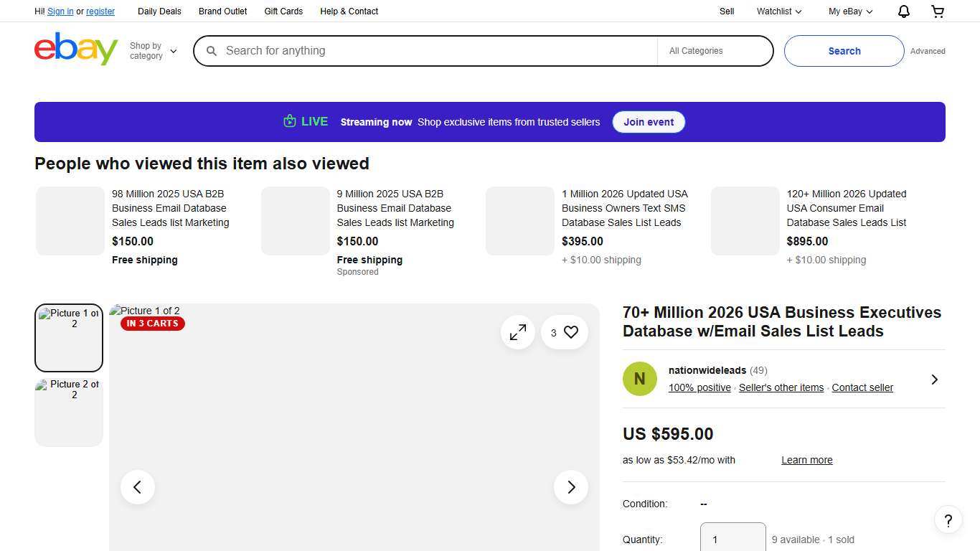The image size is (980, 551).
Task: Expand the product image to fullscreen
Action: (517, 332)
